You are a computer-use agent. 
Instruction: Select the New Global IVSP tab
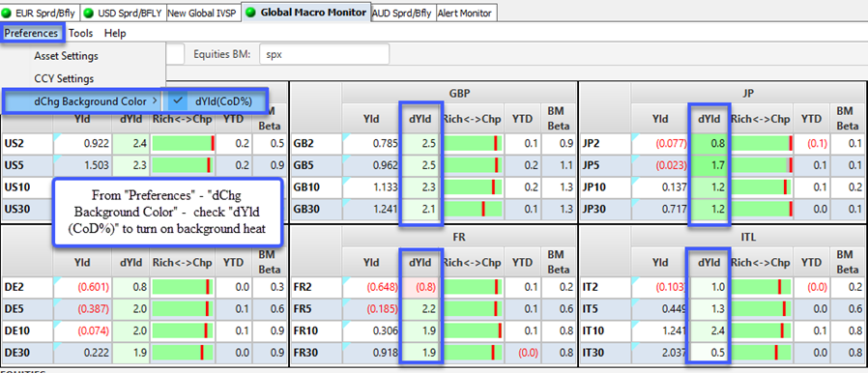click(x=203, y=13)
